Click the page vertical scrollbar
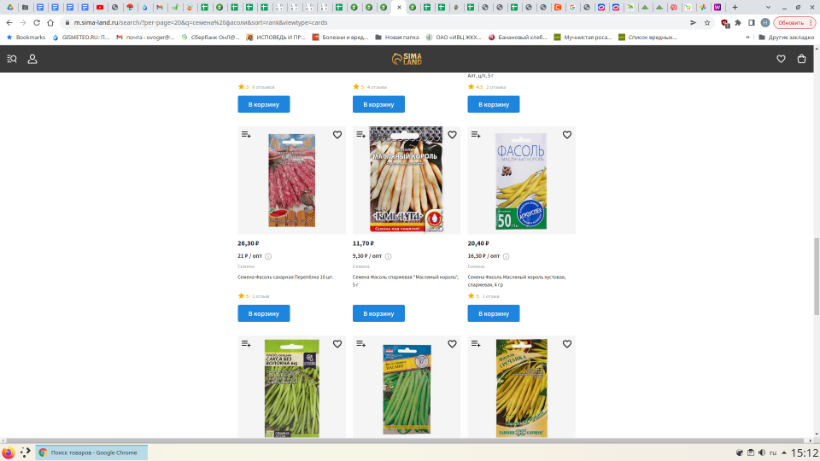Screen dimensions: 820x461 815,250
